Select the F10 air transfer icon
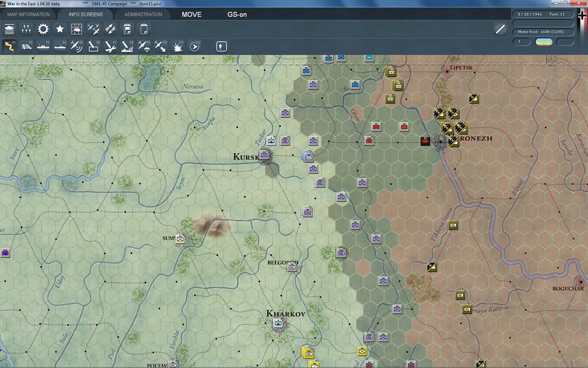588x368 pixels. click(161, 46)
